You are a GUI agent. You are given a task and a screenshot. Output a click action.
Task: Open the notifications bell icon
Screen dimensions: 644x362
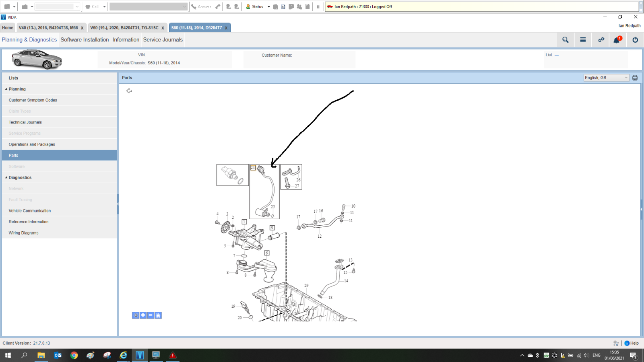617,40
